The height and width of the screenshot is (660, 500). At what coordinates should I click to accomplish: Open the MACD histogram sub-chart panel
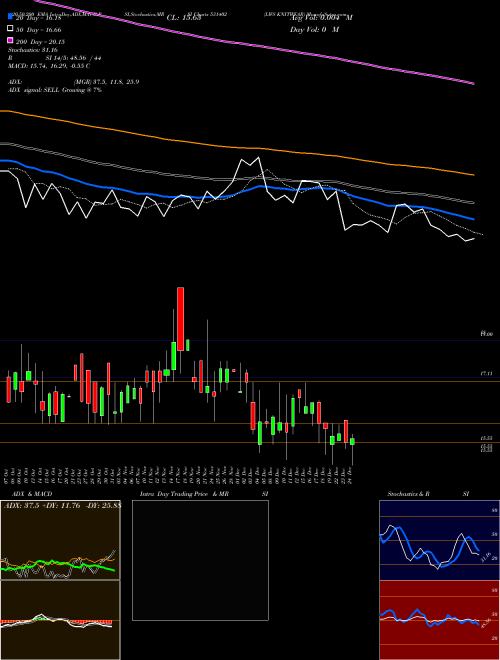pyautogui.click(x=60, y=620)
